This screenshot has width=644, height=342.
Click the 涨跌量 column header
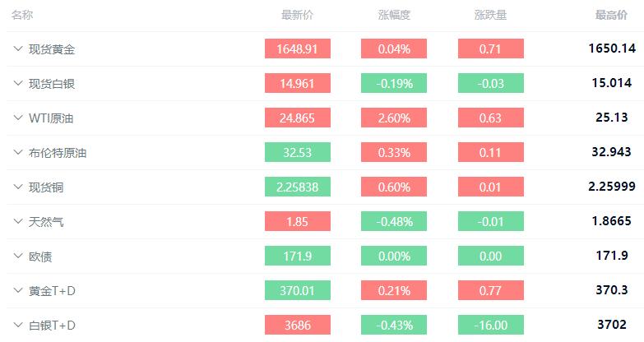(490, 15)
